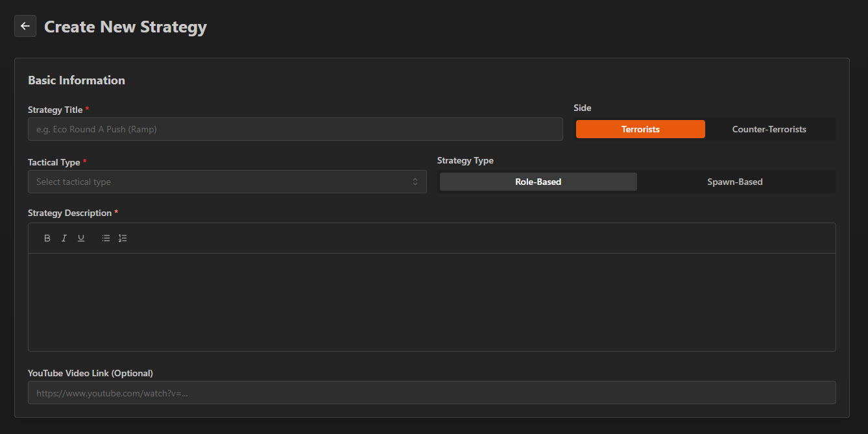The width and height of the screenshot is (868, 434).
Task: Choose Role-Based strategy type
Action: (538, 181)
